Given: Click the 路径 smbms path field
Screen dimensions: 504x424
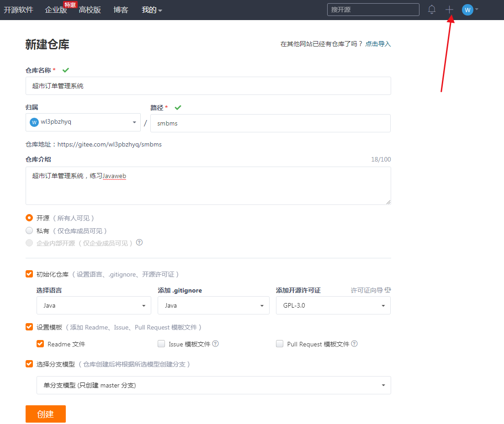Looking at the screenshot, I should [x=271, y=123].
